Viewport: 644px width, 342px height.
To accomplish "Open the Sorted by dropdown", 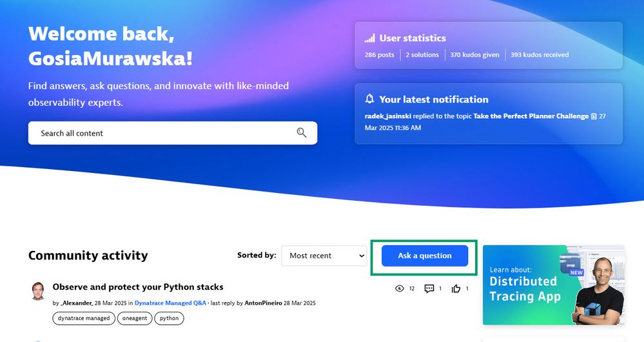I will click(x=324, y=256).
